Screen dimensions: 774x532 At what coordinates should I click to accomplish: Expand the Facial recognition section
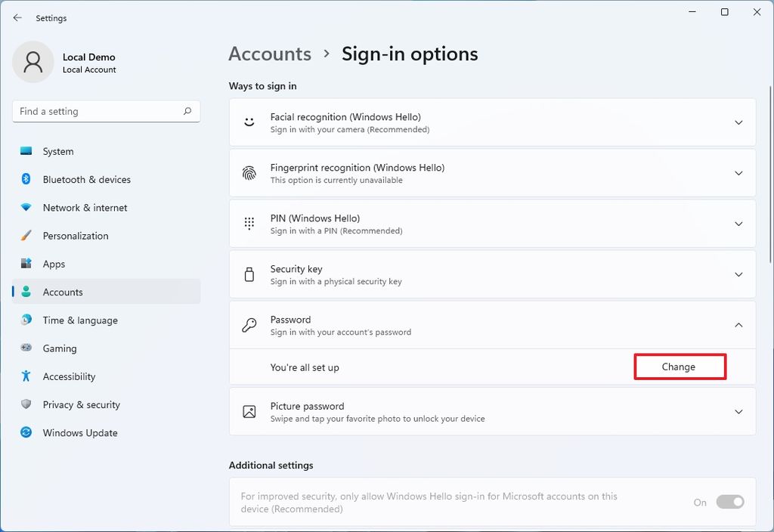[x=738, y=122]
